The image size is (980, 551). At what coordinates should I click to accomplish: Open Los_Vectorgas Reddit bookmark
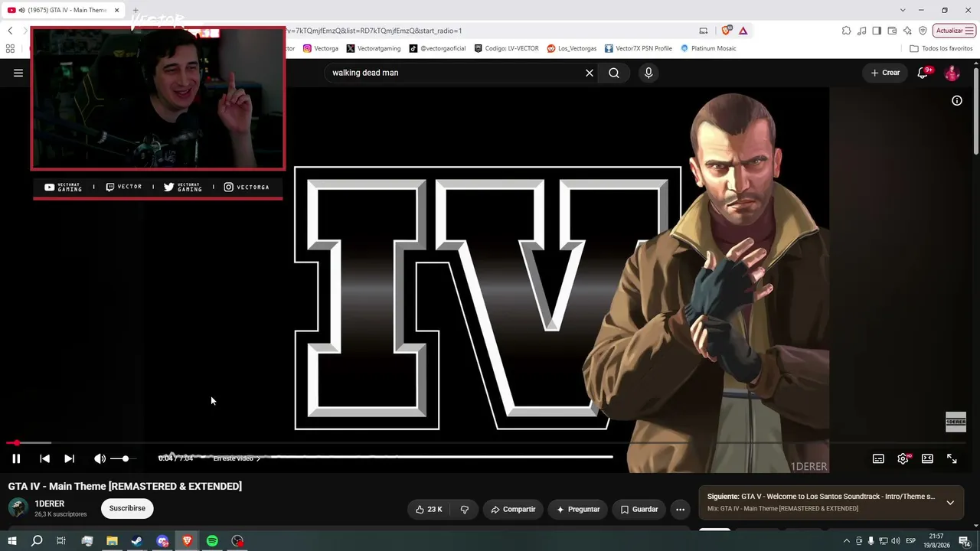[x=572, y=48]
